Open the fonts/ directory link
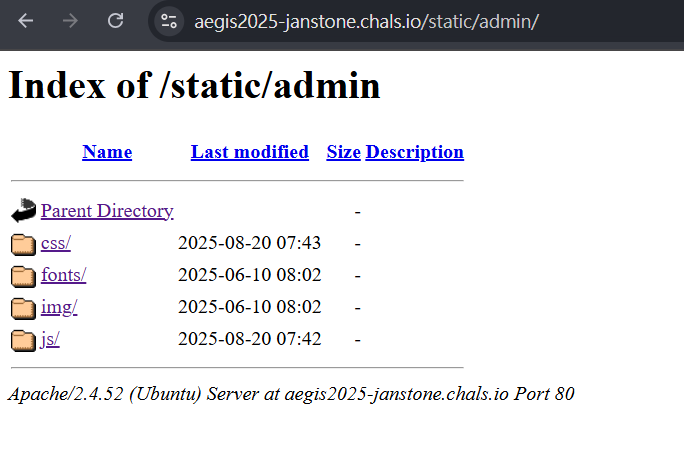Screen dimensions: 684x449 coord(63,275)
